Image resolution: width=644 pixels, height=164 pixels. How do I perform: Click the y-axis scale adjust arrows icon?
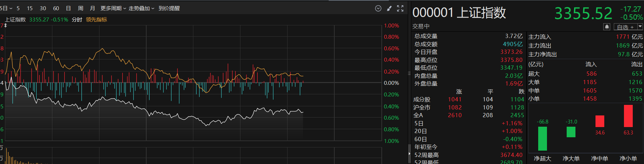(5, 26)
